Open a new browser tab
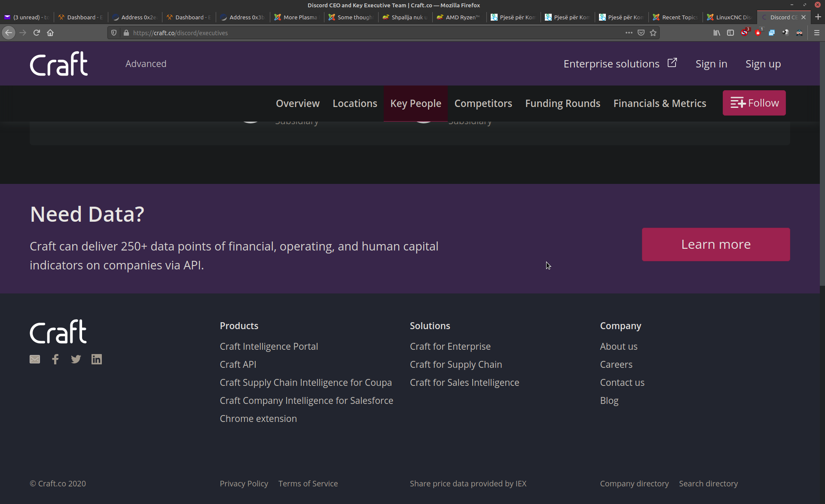 (818, 17)
